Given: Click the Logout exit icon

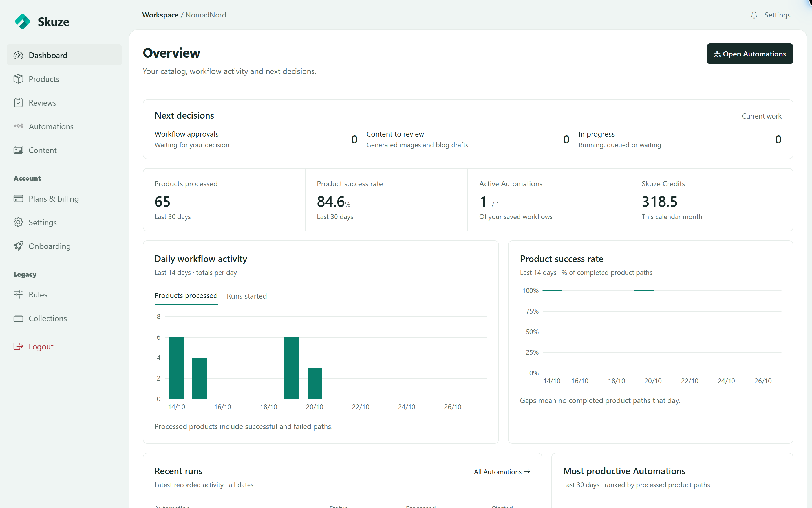Looking at the screenshot, I should point(18,346).
